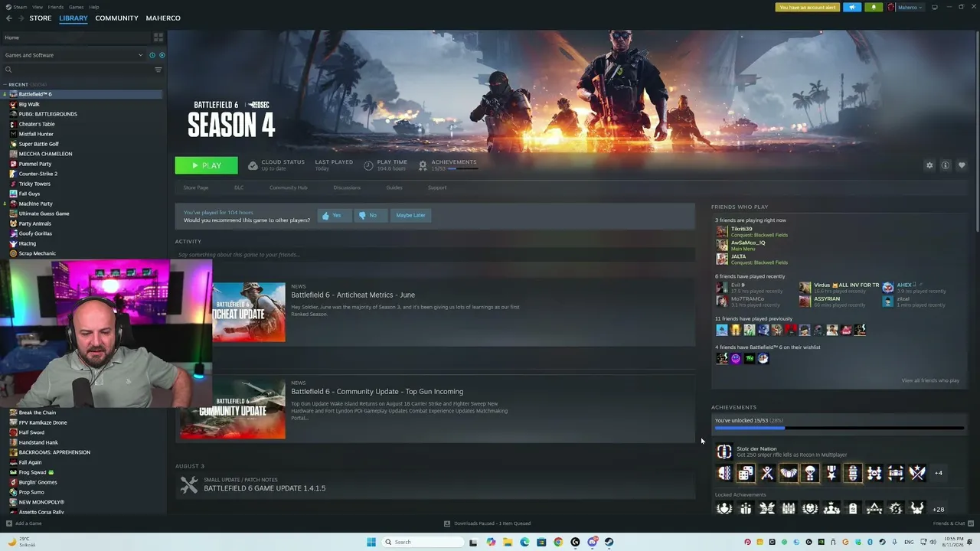Open the Discussions link

347,187
